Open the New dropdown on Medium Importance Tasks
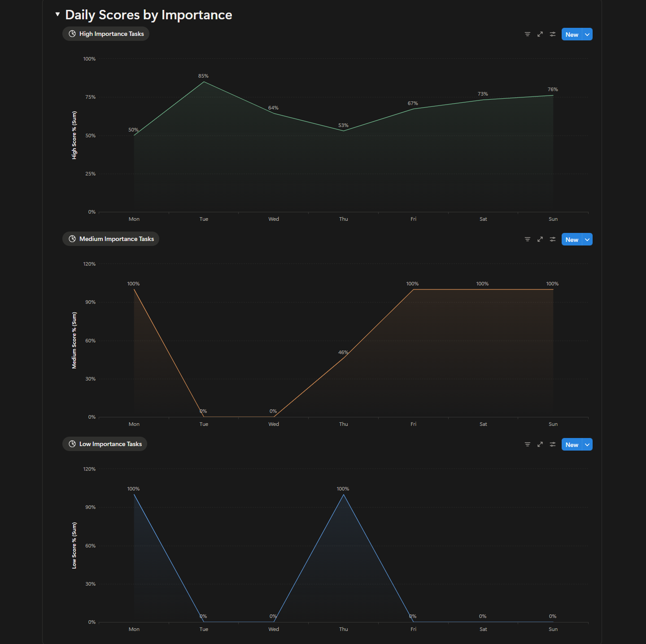This screenshot has height=644, width=646. click(x=587, y=239)
